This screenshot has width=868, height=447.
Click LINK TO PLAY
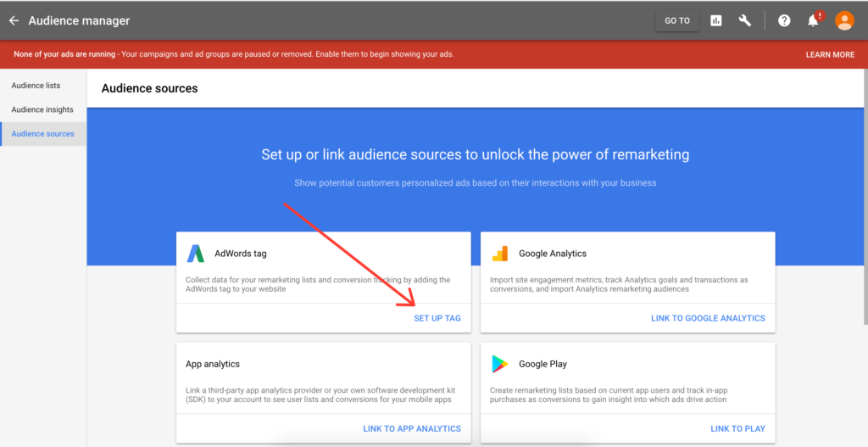pos(737,428)
